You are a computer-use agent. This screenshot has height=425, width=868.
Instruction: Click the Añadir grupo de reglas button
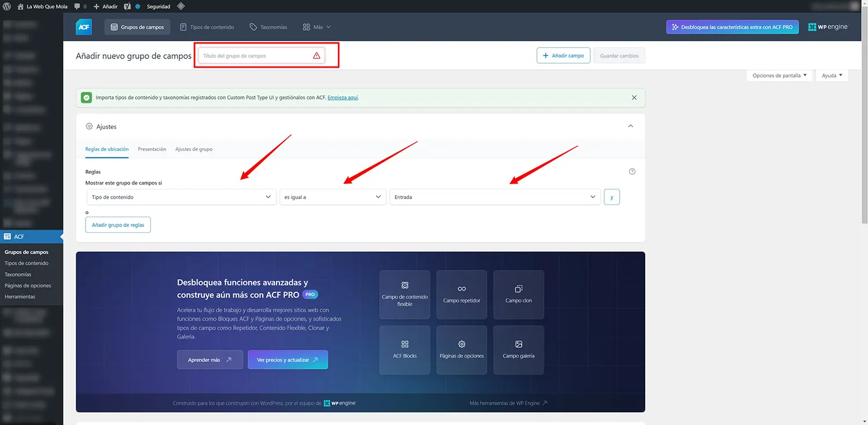[118, 225]
